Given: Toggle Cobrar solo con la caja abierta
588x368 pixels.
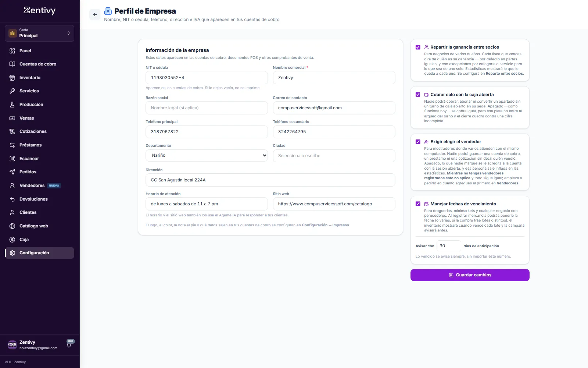Looking at the screenshot, I should point(418,95).
